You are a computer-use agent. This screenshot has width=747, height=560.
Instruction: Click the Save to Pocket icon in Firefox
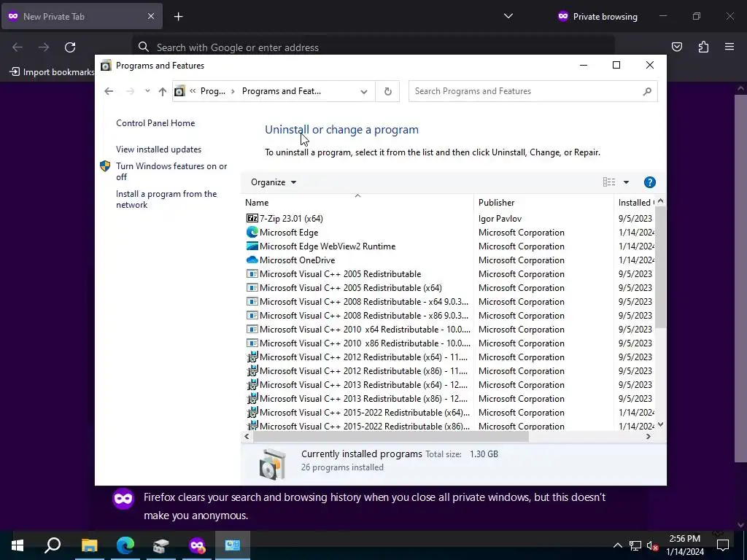tap(676, 47)
